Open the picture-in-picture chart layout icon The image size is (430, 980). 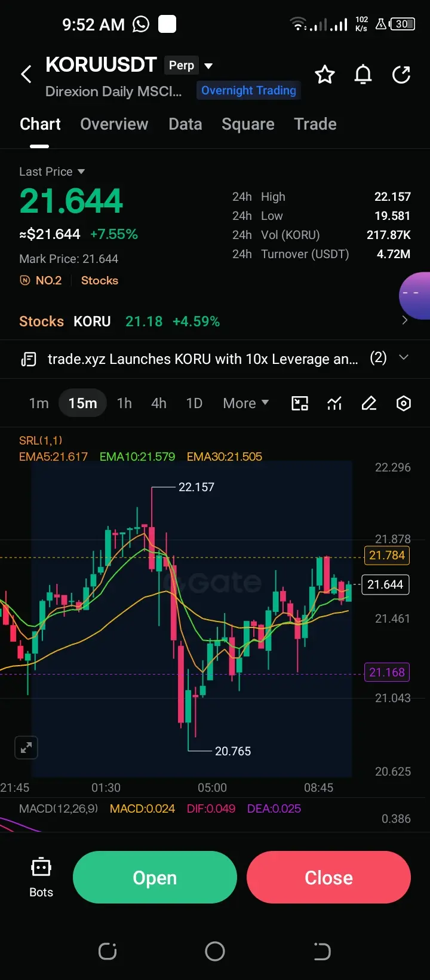(300, 403)
